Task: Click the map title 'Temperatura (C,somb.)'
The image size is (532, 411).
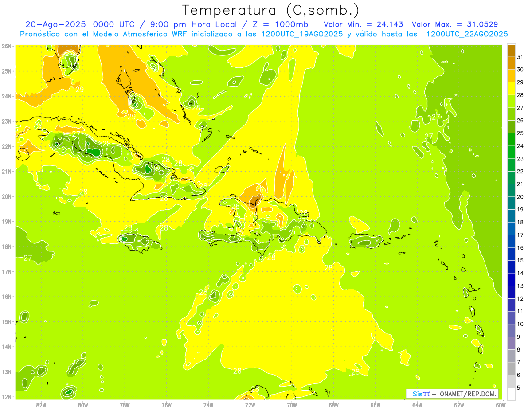Action: (270, 11)
